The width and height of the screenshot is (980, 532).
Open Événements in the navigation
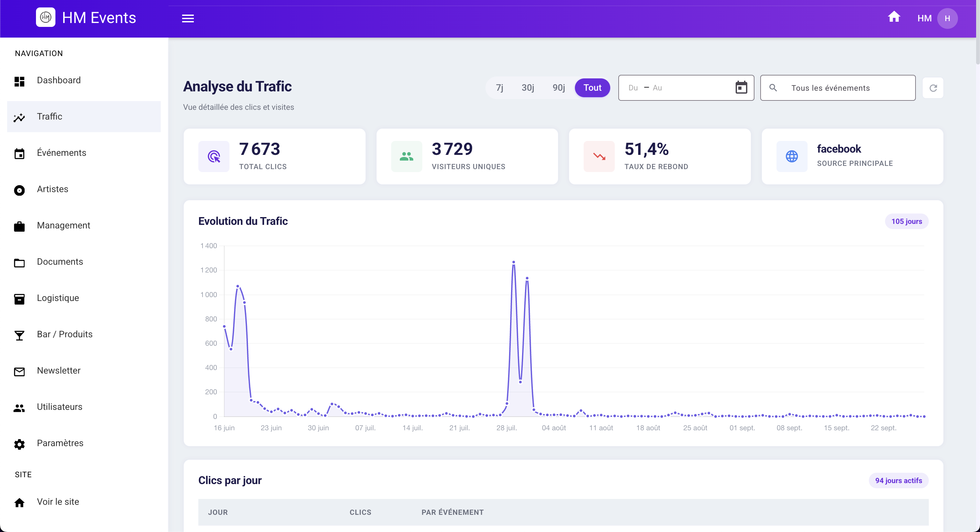84,153
